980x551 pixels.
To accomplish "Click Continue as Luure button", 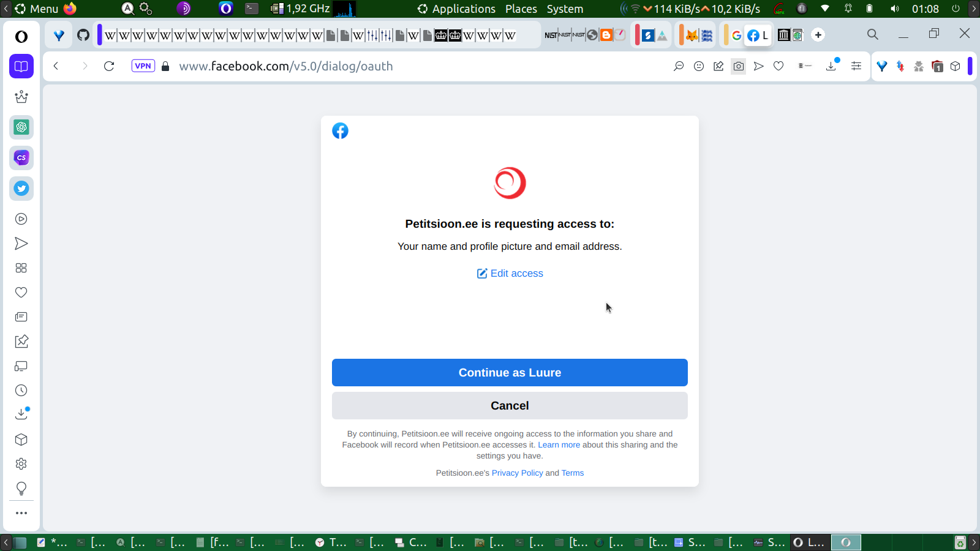I will click(x=510, y=373).
